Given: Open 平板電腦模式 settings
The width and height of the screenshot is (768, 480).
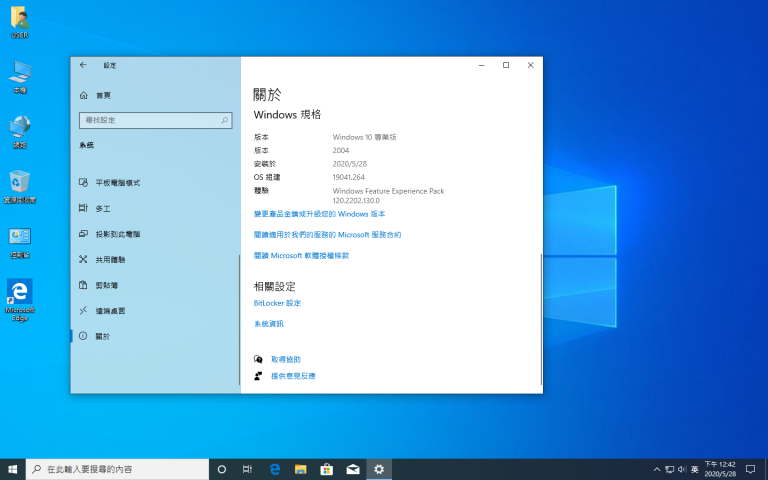Looking at the screenshot, I should click(155, 183).
